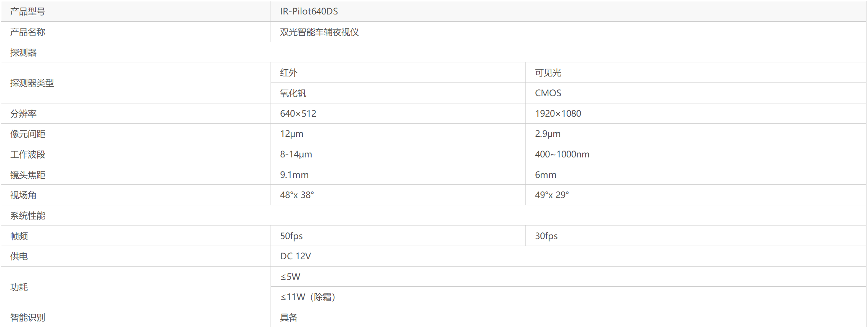
Task: Click the 12μm pixel pitch cell
Action: click(x=291, y=134)
